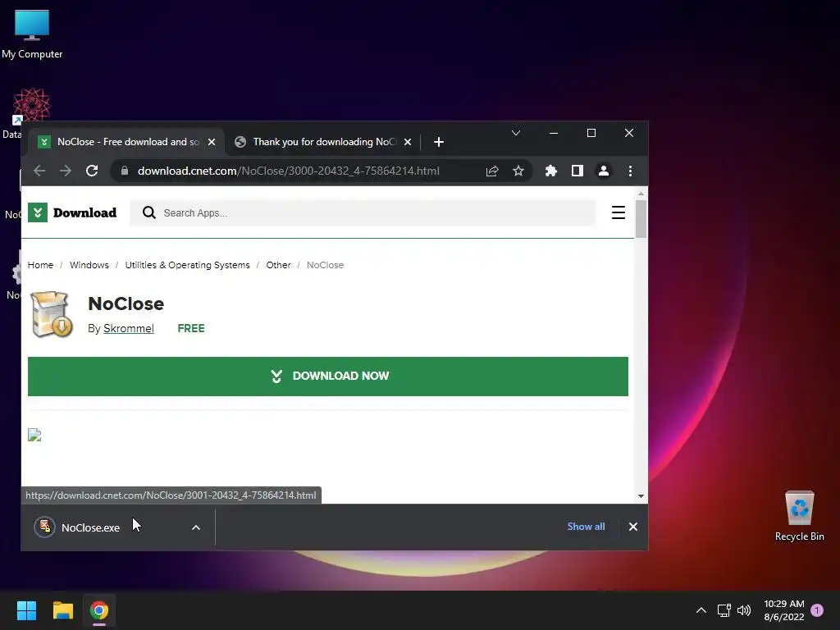Open the Other breadcrumb link
The height and width of the screenshot is (630, 840).
click(279, 265)
